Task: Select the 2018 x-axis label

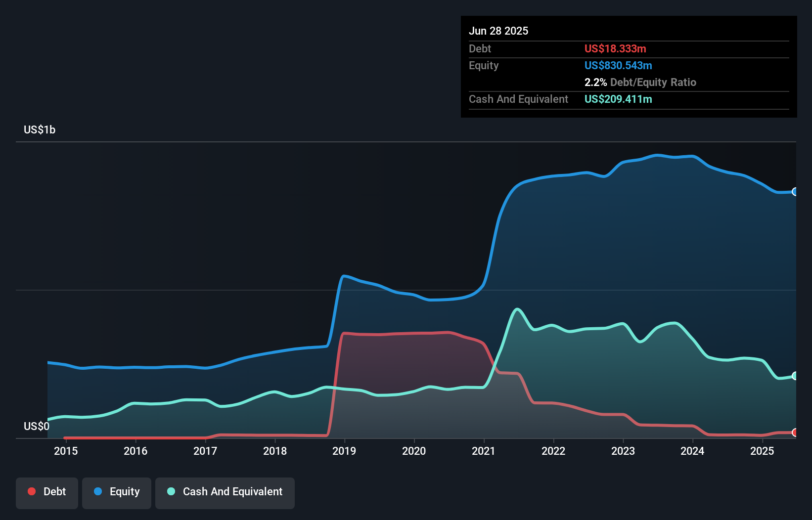Action: click(275, 451)
